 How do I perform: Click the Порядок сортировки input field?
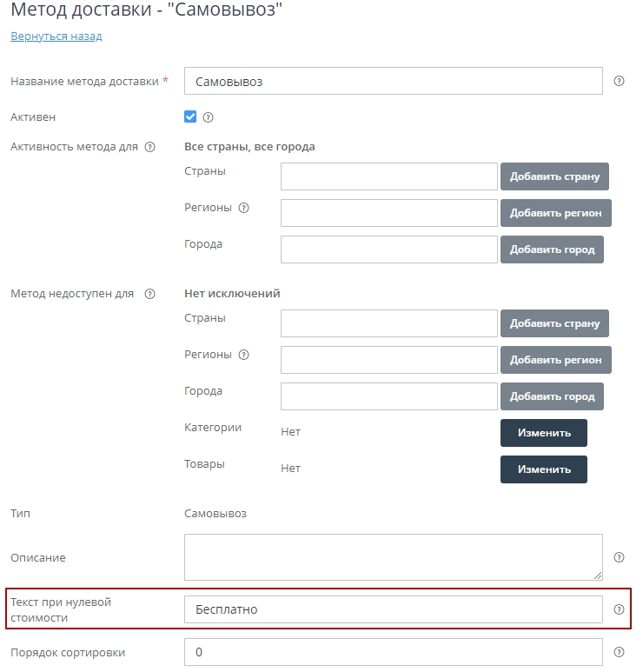(x=394, y=652)
